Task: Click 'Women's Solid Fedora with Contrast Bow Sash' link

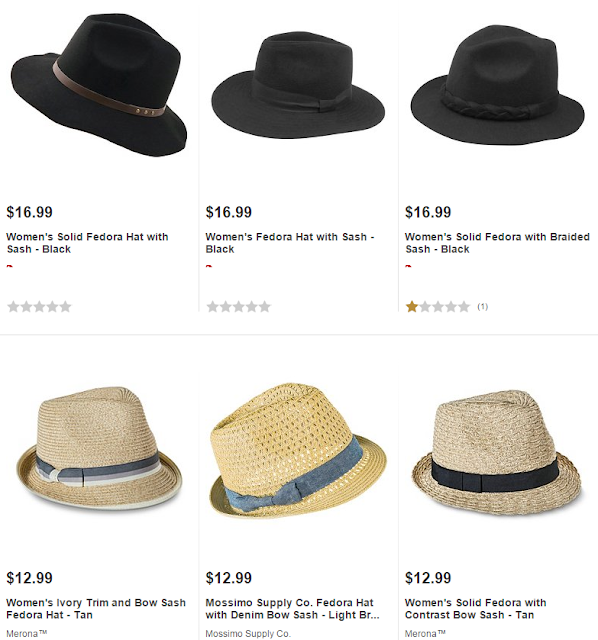Action: [x=475, y=609]
